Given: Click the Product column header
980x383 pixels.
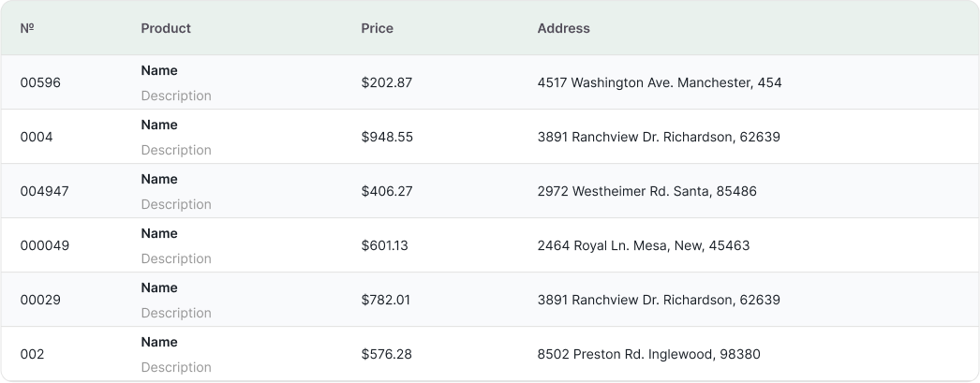Looking at the screenshot, I should [x=166, y=28].
